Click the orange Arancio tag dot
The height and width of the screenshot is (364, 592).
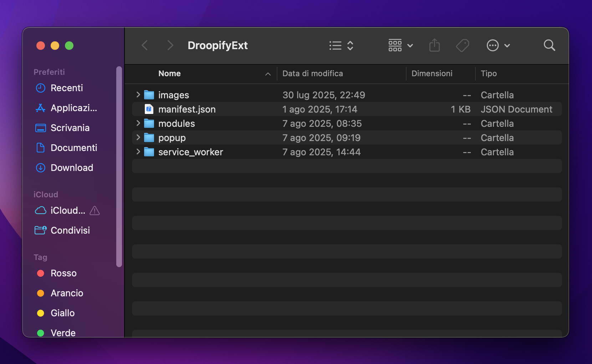point(41,293)
